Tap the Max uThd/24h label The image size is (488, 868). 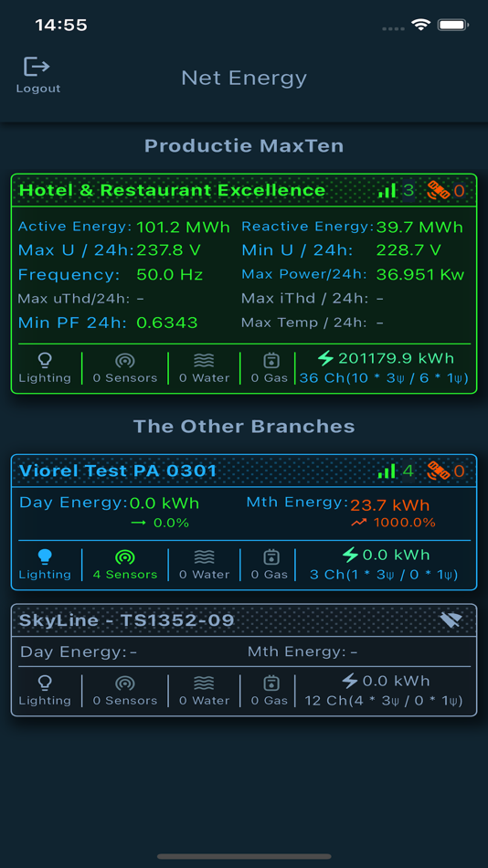click(74, 299)
